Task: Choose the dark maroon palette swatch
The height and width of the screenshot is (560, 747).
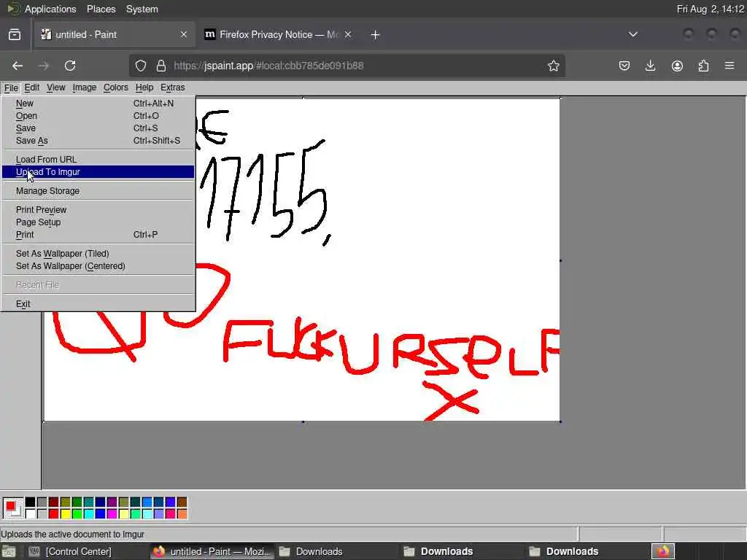Action: [53, 502]
